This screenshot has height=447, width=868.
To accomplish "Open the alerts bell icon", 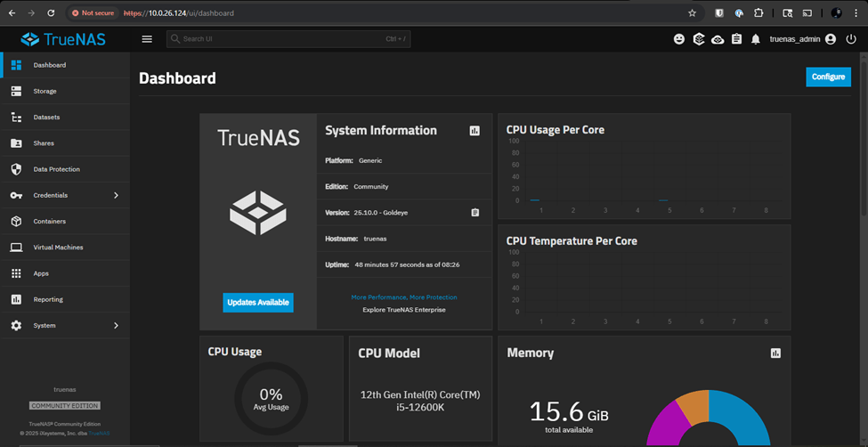I will 756,39.
